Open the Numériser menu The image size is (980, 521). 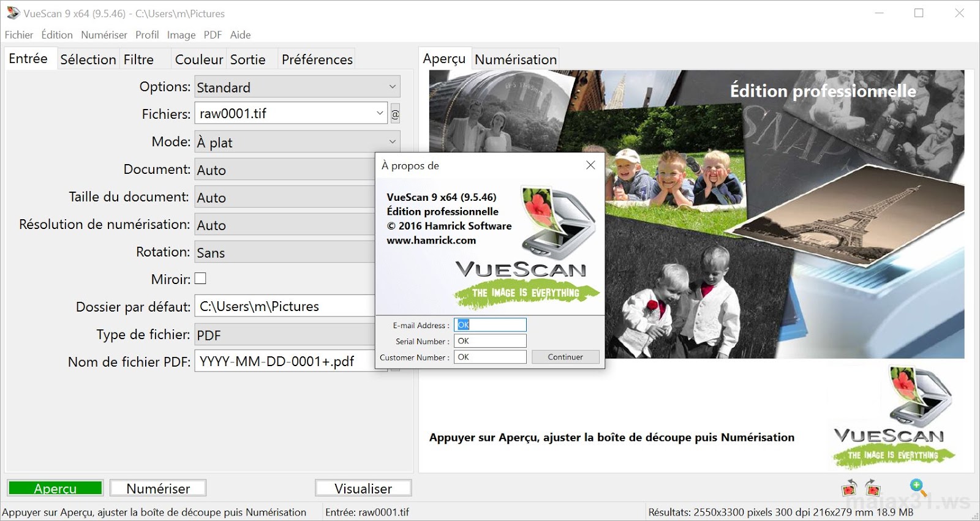point(104,35)
